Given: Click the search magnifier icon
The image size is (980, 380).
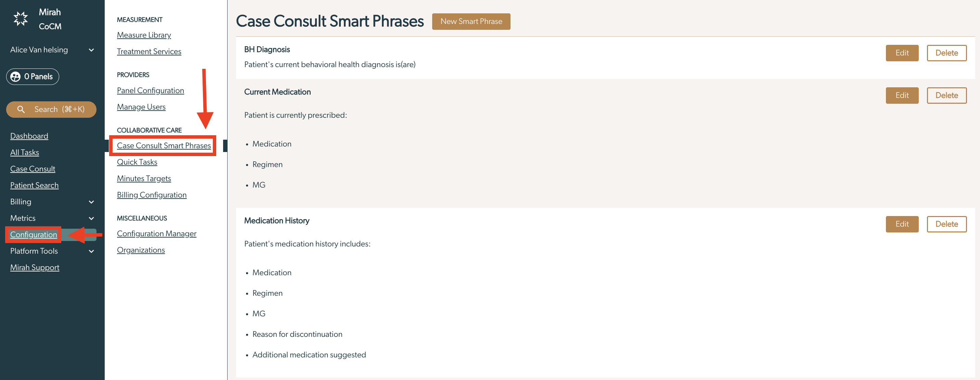Looking at the screenshot, I should [x=21, y=109].
